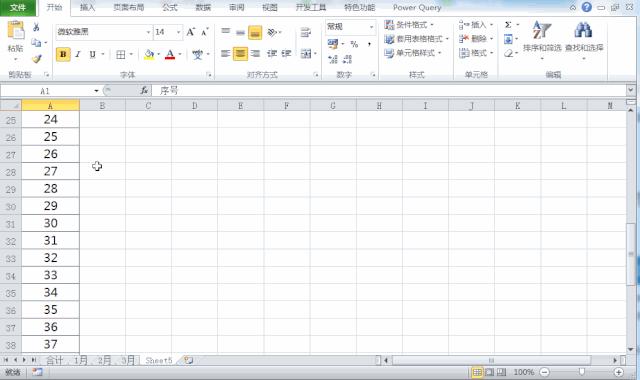Click the 删除 cells button

pyautogui.click(x=476, y=39)
